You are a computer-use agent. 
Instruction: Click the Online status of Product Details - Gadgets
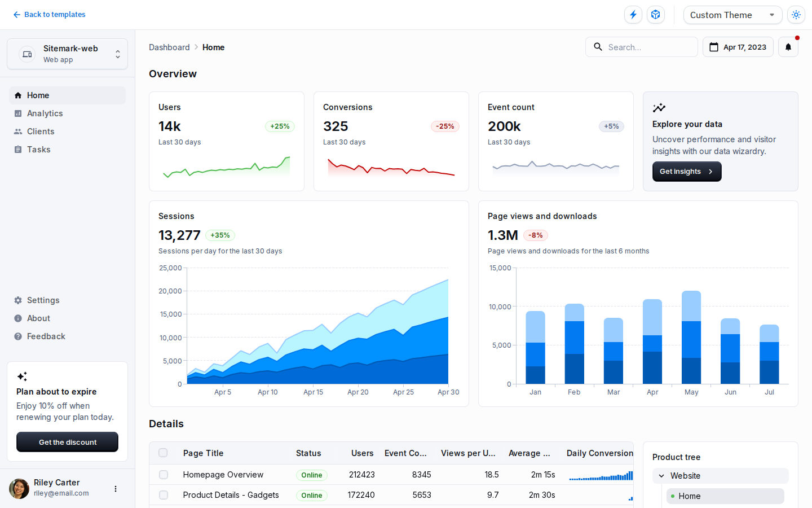coord(312,496)
